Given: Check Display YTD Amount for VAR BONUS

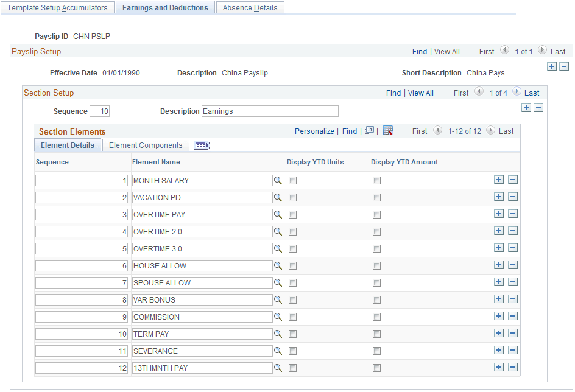Looking at the screenshot, I should point(376,299).
